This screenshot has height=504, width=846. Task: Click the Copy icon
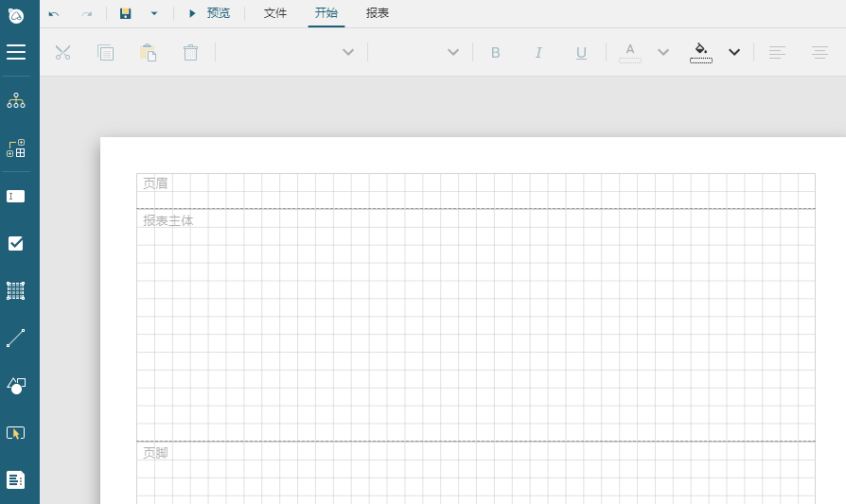pos(105,52)
